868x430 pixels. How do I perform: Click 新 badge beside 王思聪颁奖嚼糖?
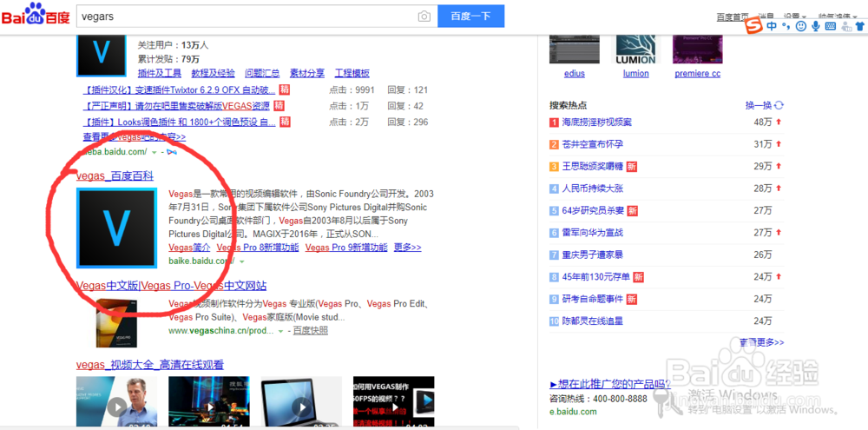point(632,166)
